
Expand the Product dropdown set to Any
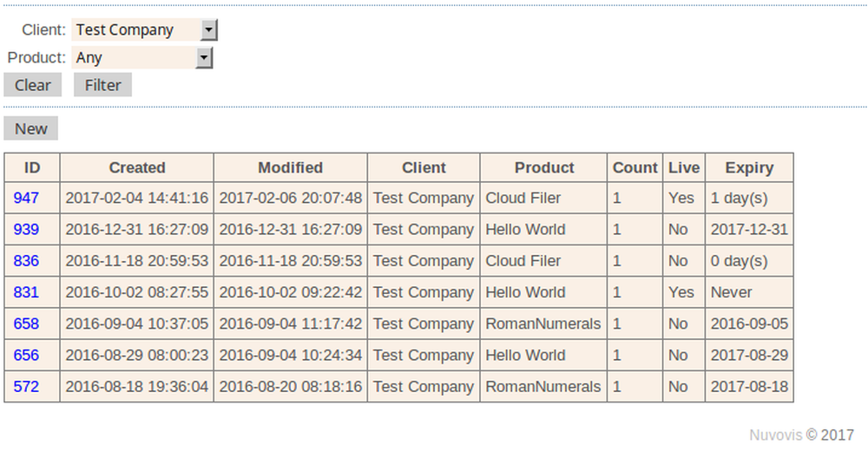141,58
